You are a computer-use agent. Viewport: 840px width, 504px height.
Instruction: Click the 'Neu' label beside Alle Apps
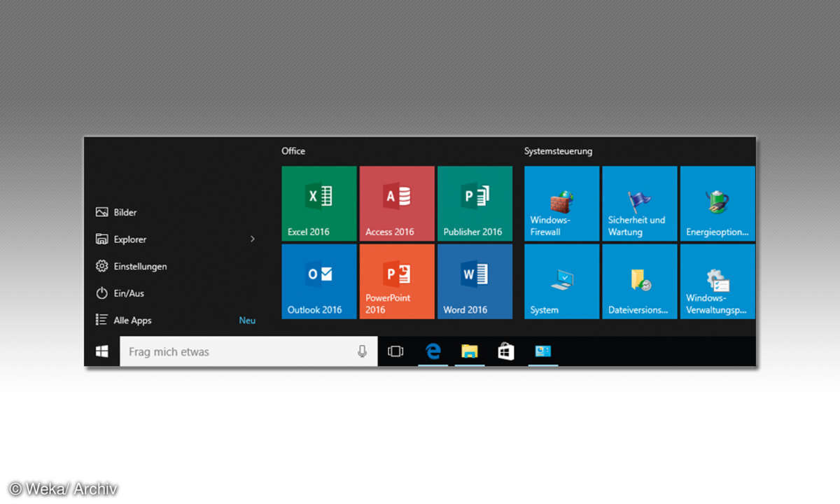point(247,321)
